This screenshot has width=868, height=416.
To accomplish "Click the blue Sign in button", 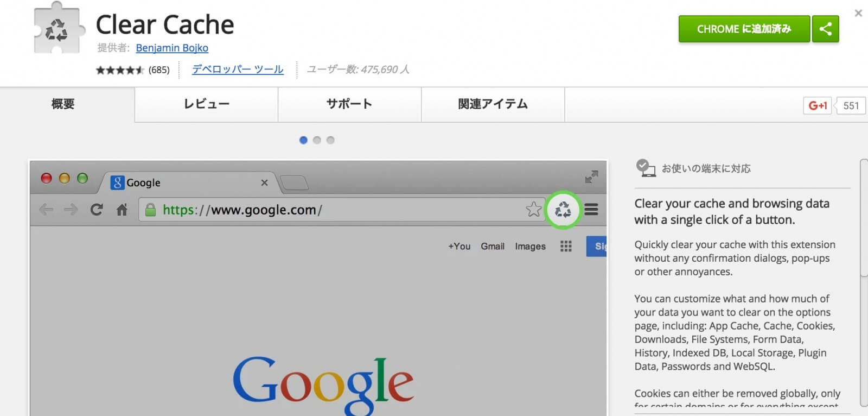I will [x=596, y=246].
